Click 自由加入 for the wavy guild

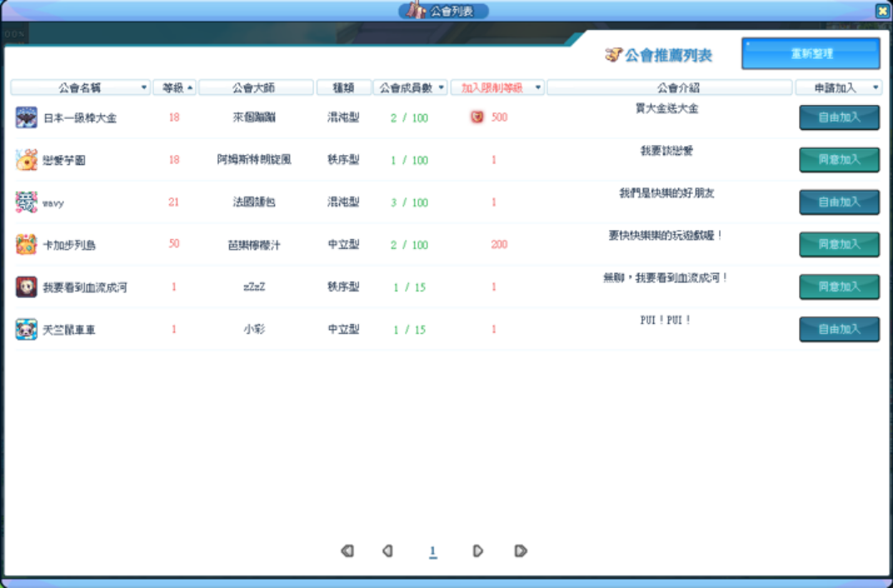coord(840,202)
